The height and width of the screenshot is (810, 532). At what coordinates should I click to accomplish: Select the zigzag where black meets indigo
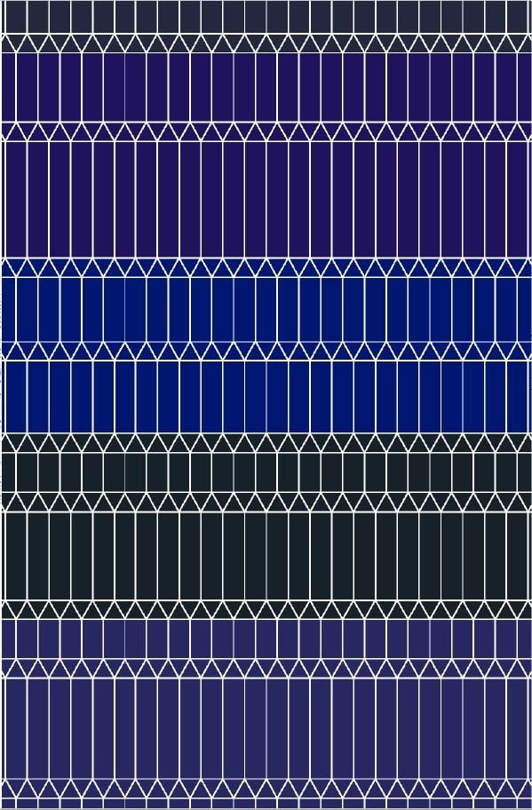pyautogui.click(x=266, y=610)
